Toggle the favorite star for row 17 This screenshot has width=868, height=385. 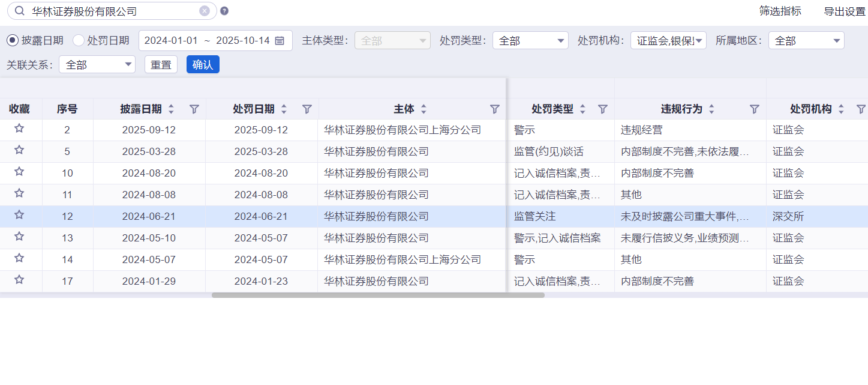[19, 280]
